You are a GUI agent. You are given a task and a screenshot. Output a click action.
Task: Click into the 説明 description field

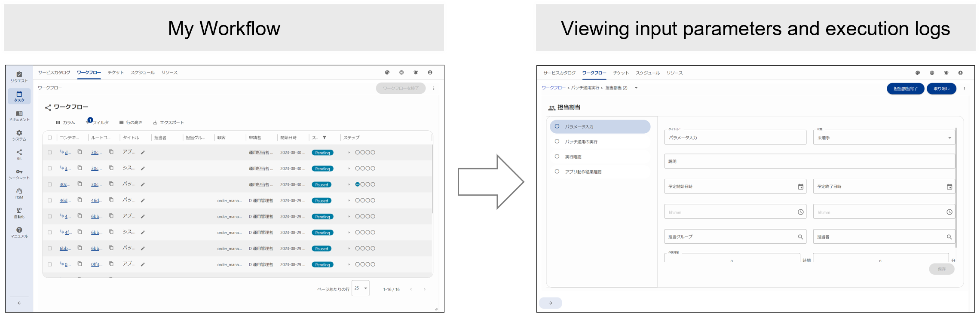809,161
